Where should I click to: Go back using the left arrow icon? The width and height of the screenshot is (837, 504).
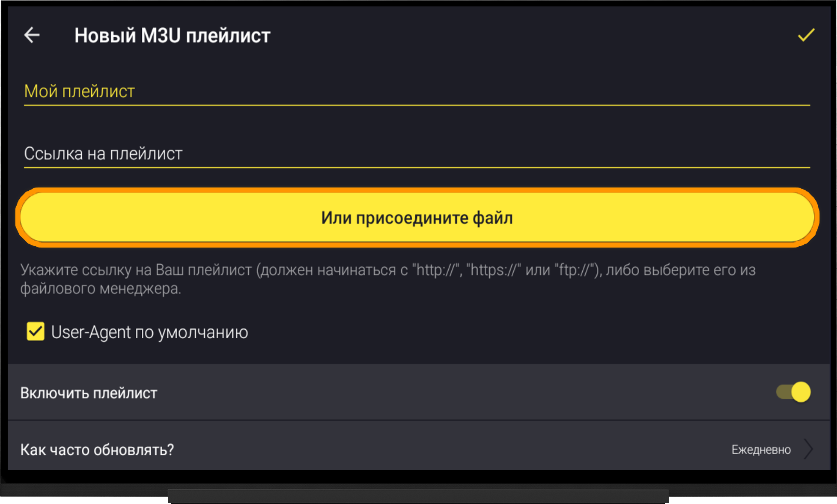pyautogui.click(x=32, y=35)
